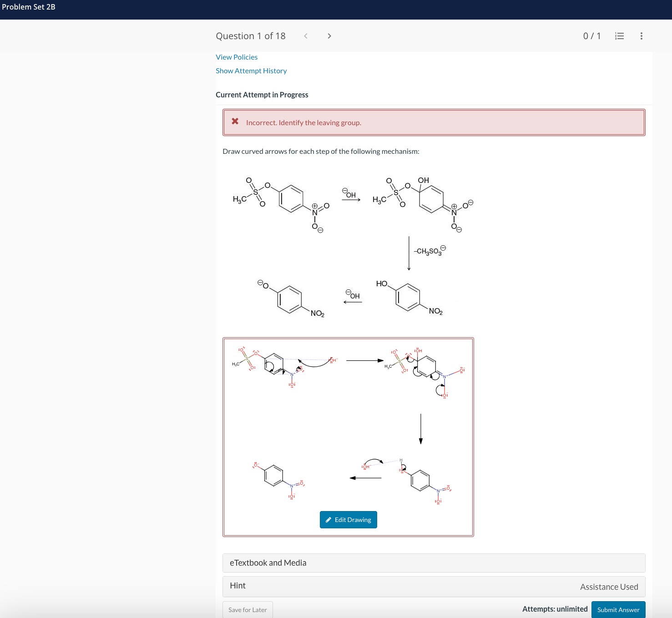Select the Problem Set 2B header title

(x=28, y=7)
